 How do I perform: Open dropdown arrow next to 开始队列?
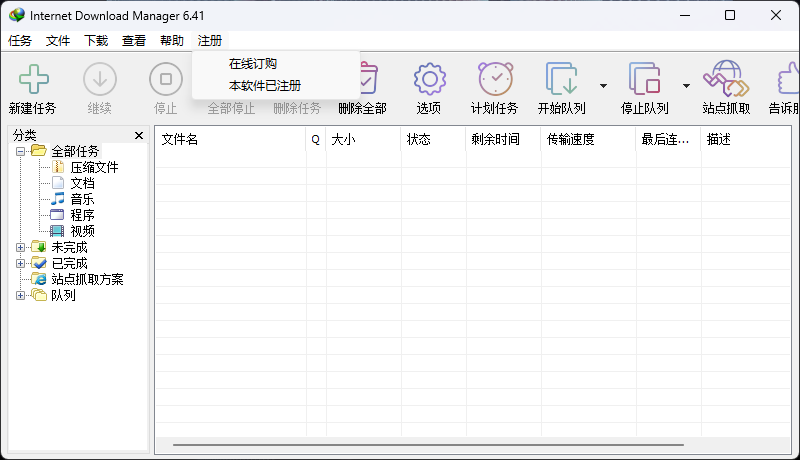coord(603,86)
